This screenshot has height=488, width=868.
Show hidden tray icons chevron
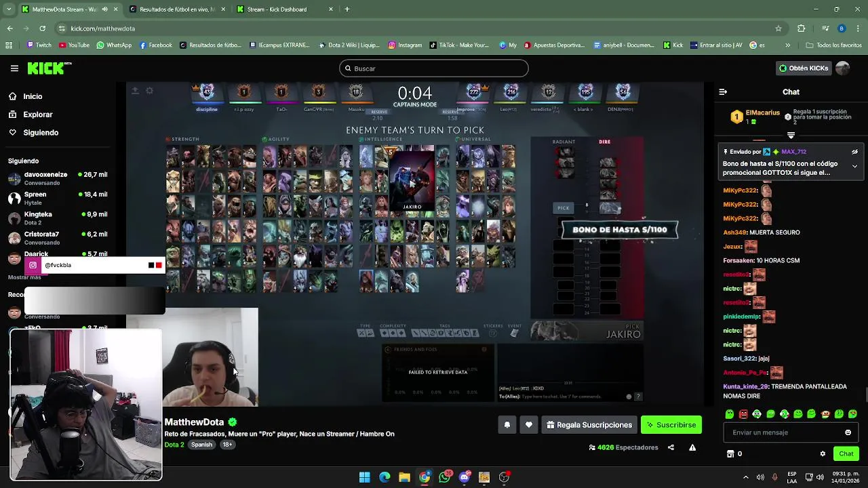click(745, 477)
